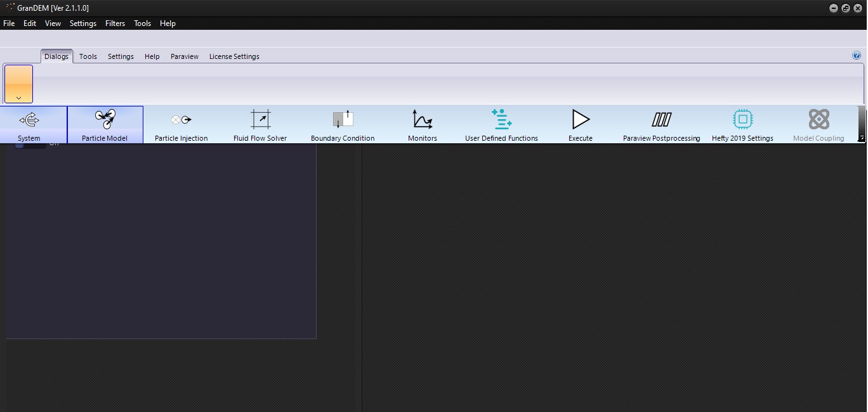Open the Fluid Flow Solver

260,125
